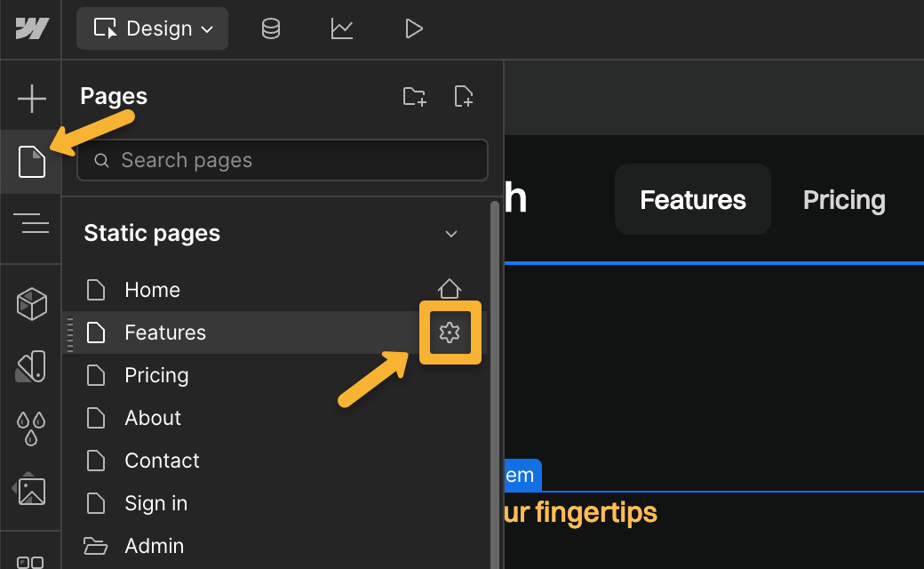Create a new page folder

414,97
